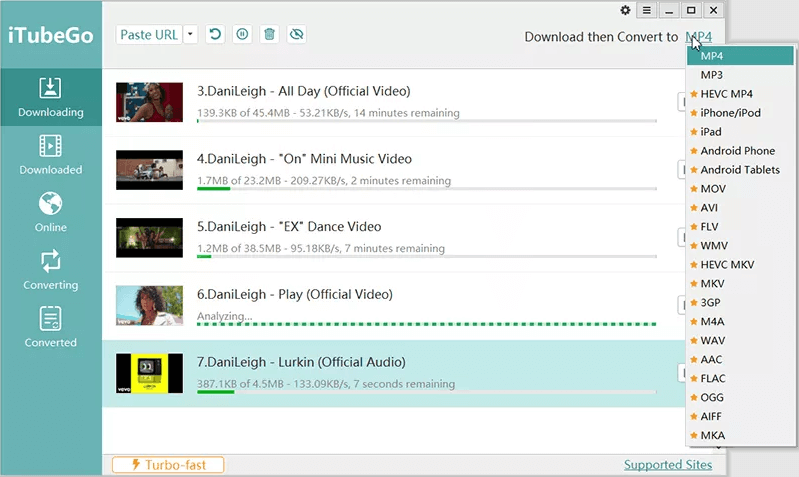Screen dimensions: 799x477
Task: Click the resume all downloads icon
Action: click(x=215, y=35)
